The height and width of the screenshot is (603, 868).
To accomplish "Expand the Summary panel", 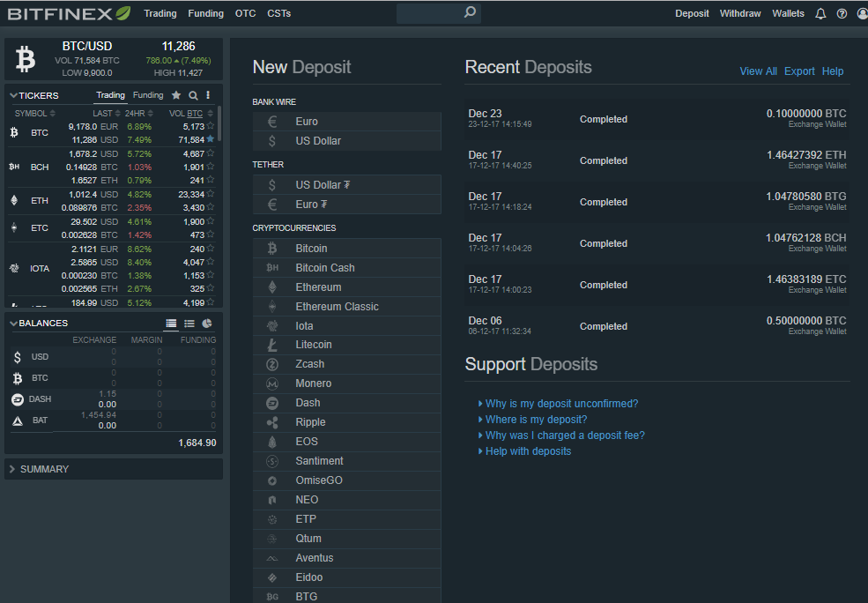I will (x=12, y=469).
